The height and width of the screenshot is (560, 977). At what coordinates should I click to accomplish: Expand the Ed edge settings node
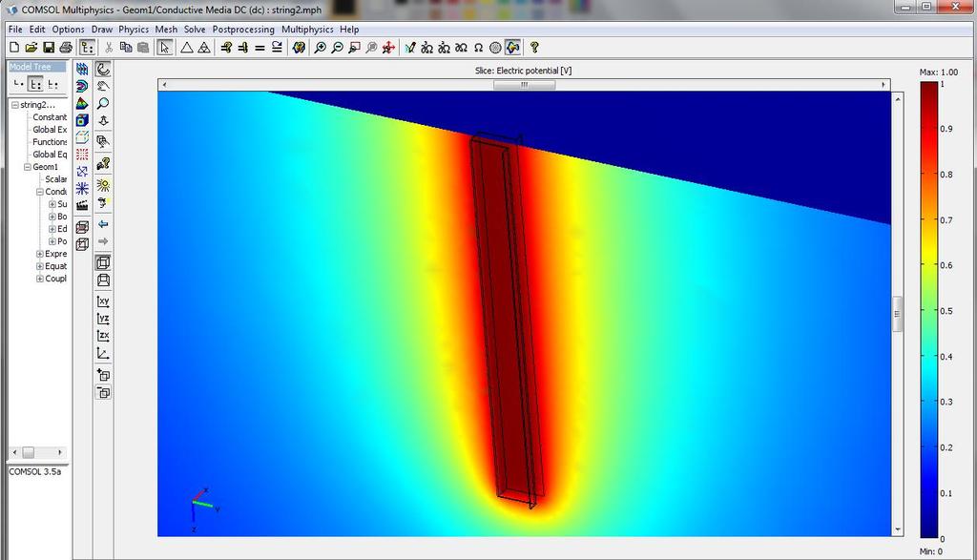point(52,229)
